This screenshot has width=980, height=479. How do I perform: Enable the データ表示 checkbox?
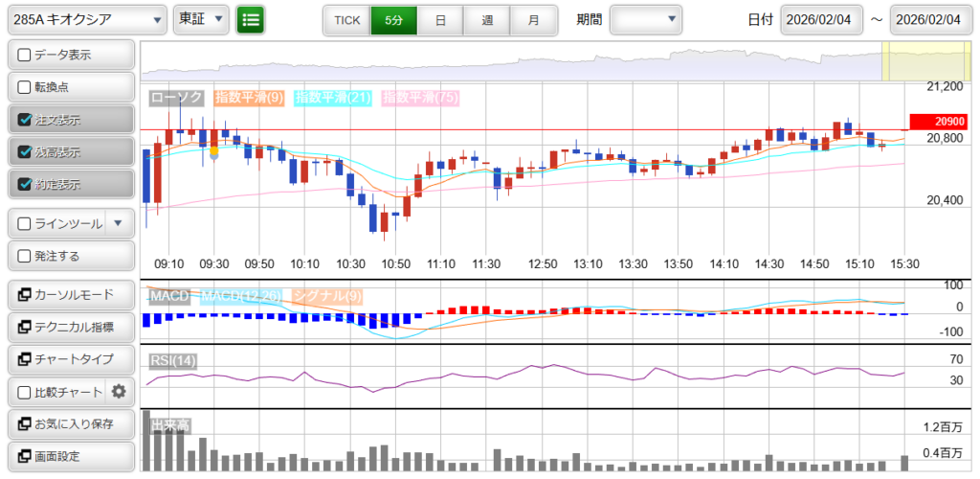[x=26, y=55]
